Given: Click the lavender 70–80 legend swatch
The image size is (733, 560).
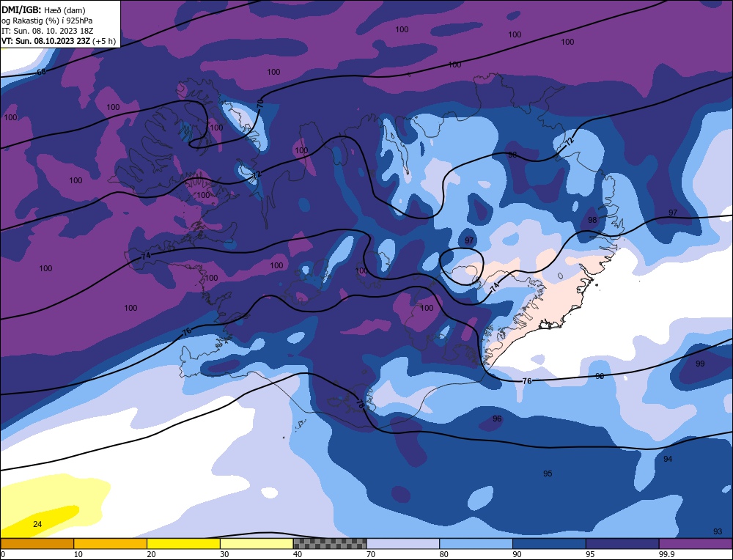Looking at the screenshot, I should pos(403,544).
